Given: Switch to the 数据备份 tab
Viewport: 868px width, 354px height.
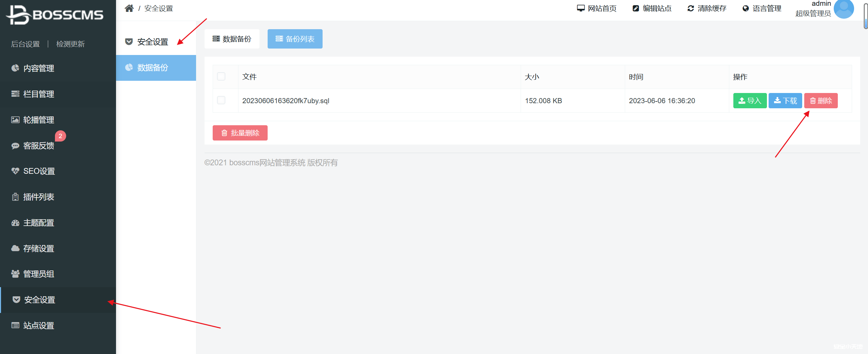Looking at the screenshot, I should tap(232, 39).
